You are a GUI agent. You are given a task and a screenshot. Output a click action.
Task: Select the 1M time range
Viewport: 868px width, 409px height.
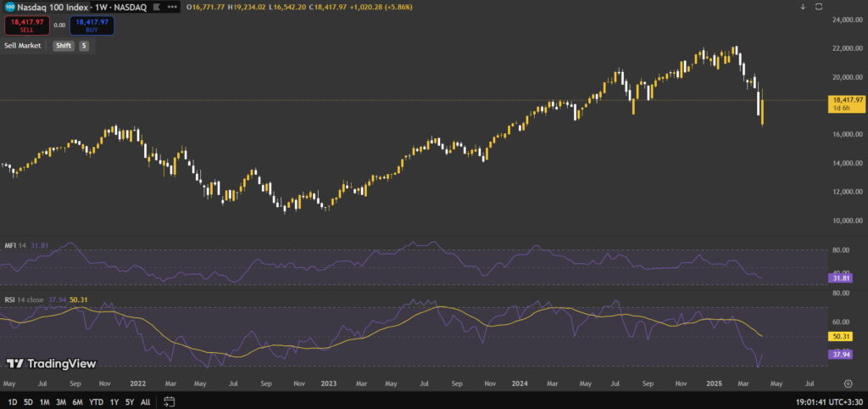point(44,402)
